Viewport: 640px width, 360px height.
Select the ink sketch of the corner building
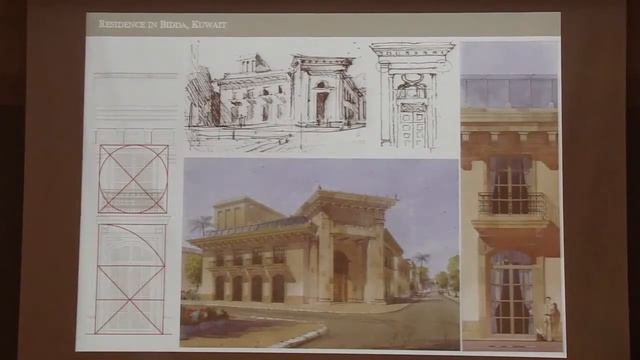[276, 98]
